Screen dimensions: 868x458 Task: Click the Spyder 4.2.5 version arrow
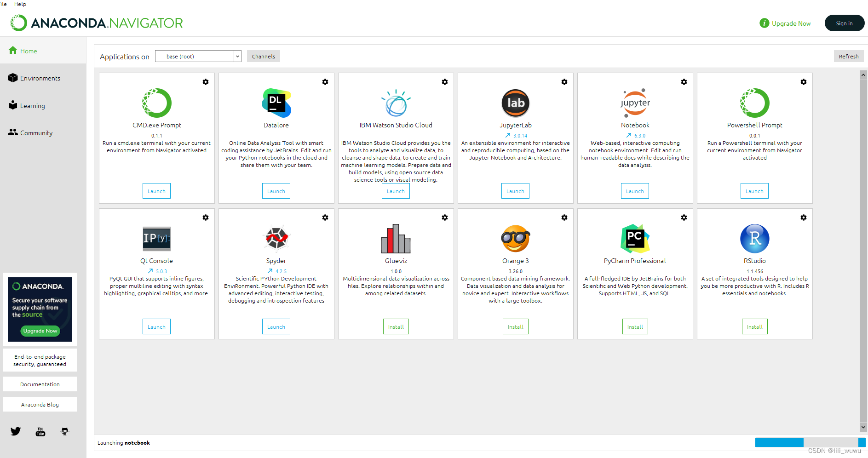[270, 271]
